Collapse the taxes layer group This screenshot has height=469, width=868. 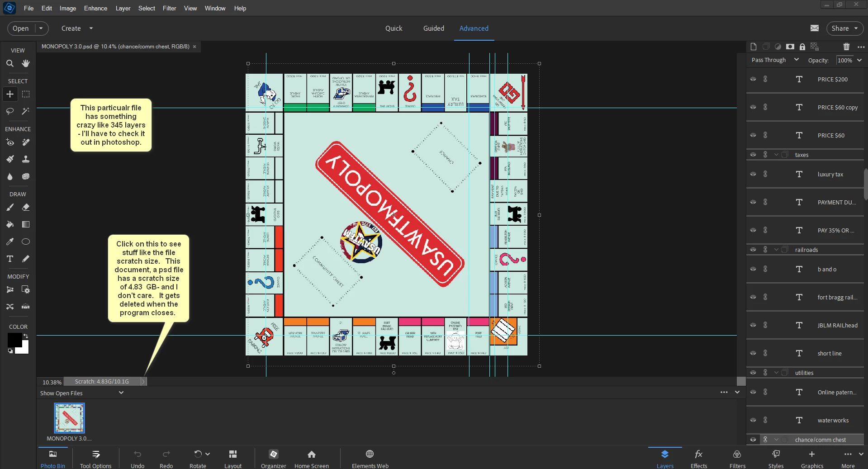[x=777, y=155]
